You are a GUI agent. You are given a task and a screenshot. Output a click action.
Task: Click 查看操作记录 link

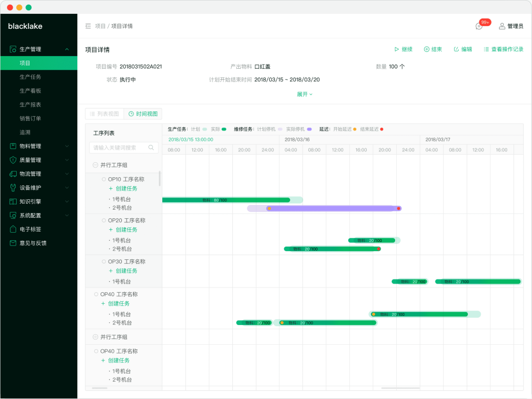tap(504, 49)
